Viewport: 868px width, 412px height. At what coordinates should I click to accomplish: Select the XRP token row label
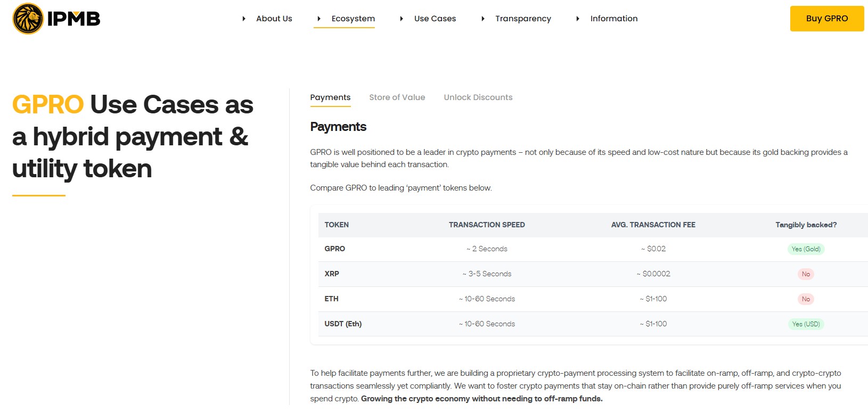point(332,274)
